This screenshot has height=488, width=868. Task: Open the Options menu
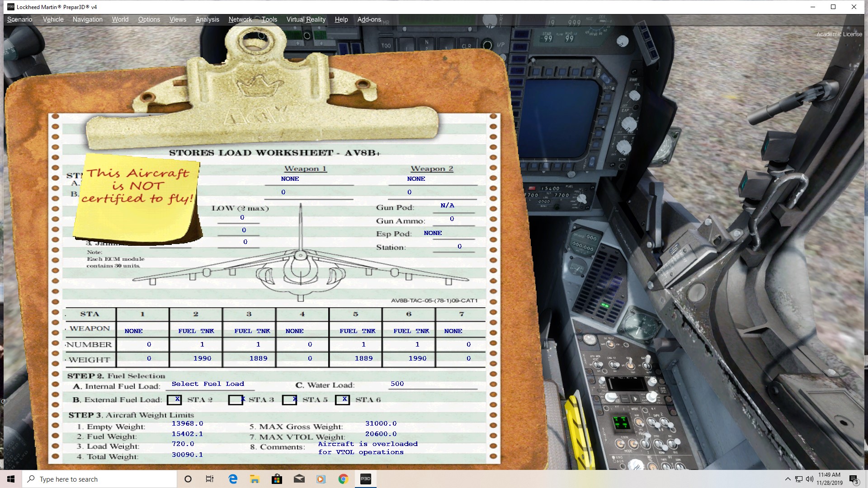[x=149, y=19]
